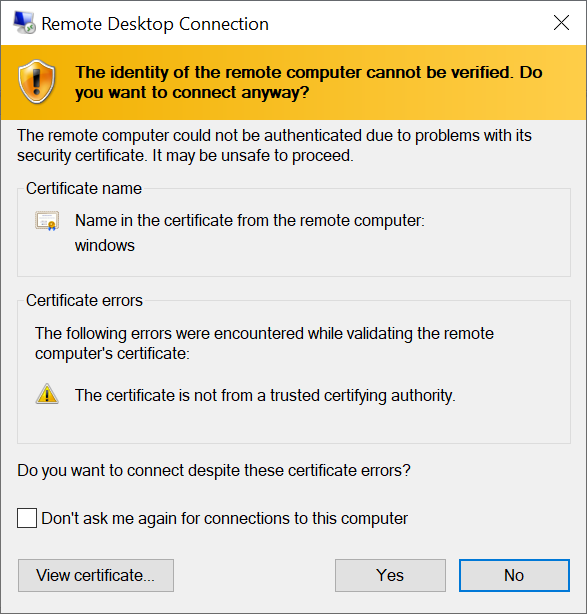Click the paragraph about unsafe to proceed
This screenshot has height=614, width=587.
274,145
